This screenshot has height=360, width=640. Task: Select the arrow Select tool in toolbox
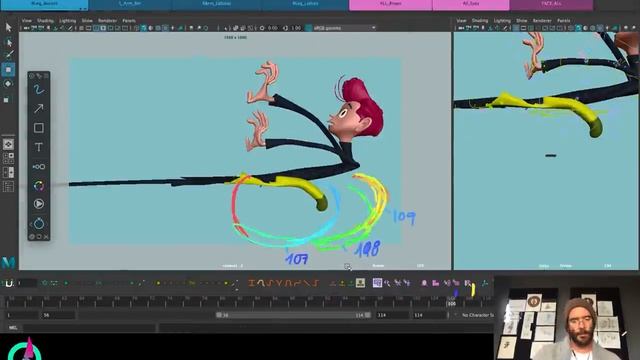pyautogui.click(x=9, y=27)
